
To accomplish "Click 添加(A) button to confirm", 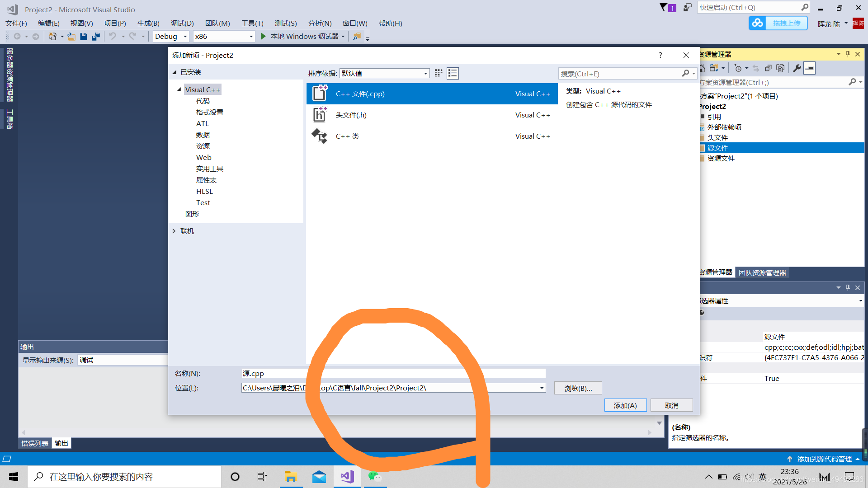I will 625,405.
